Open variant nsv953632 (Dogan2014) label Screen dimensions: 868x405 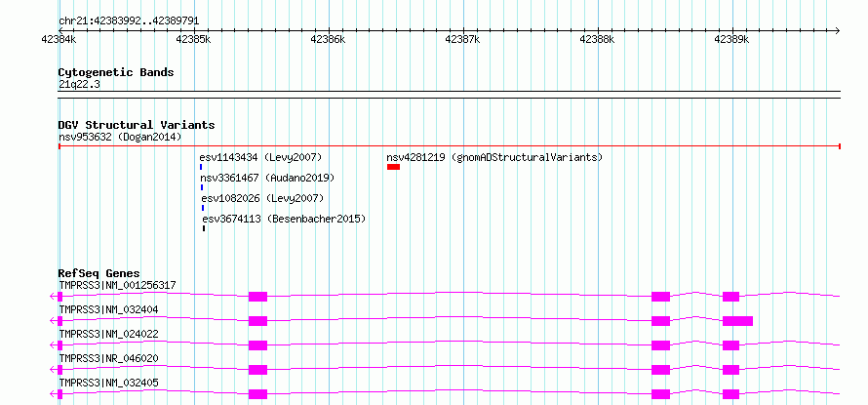[x=120, y=137]
